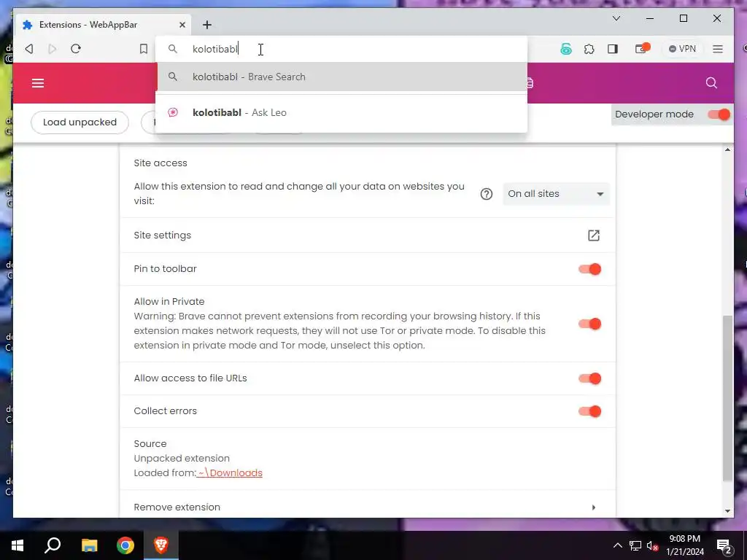
Task: Choose kolotibabl - Ask Leo suggestion
Action: point(341,113)
